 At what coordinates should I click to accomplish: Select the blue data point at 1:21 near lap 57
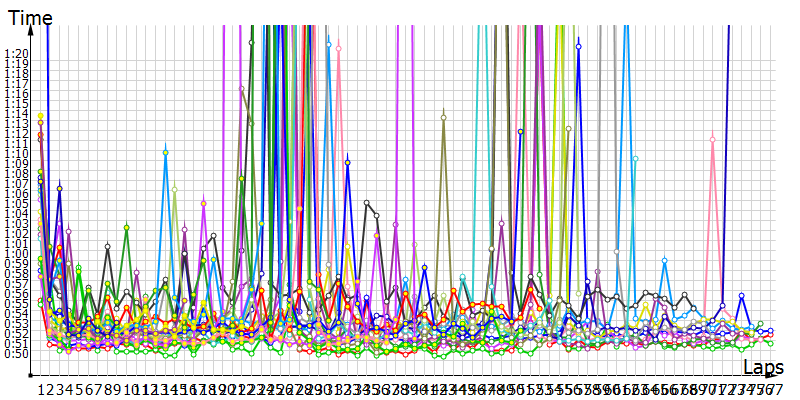point(578,45)
